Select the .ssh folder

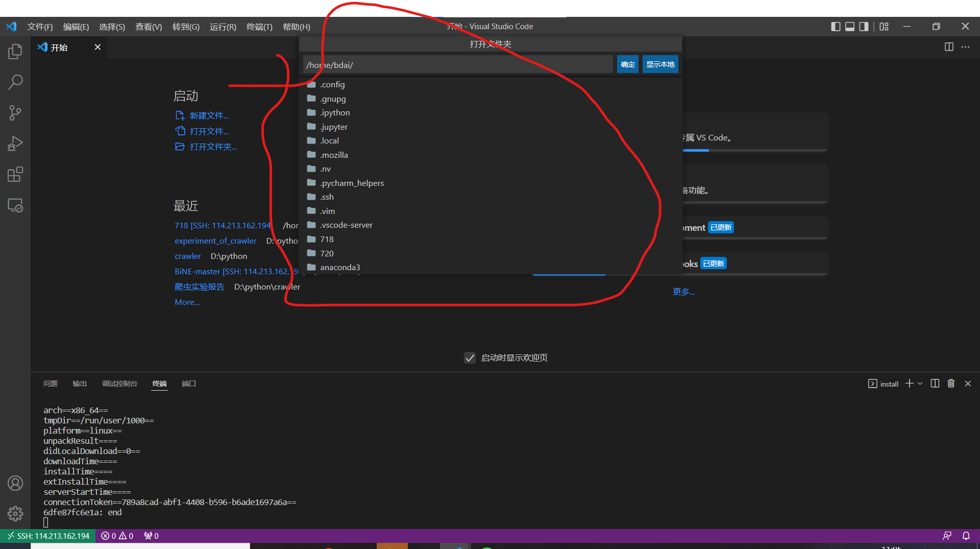(491, 197)
